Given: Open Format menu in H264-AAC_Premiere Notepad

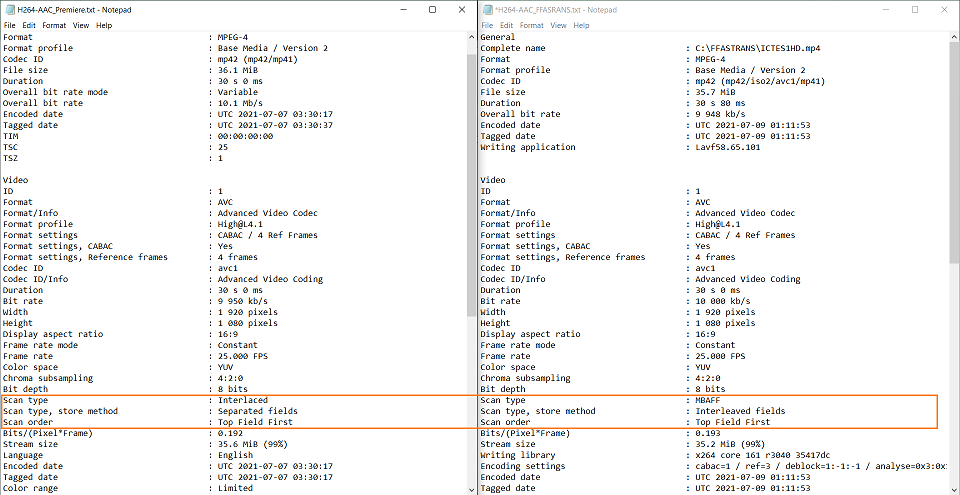Looking at the screenshot, I should [x=54, y=25].
